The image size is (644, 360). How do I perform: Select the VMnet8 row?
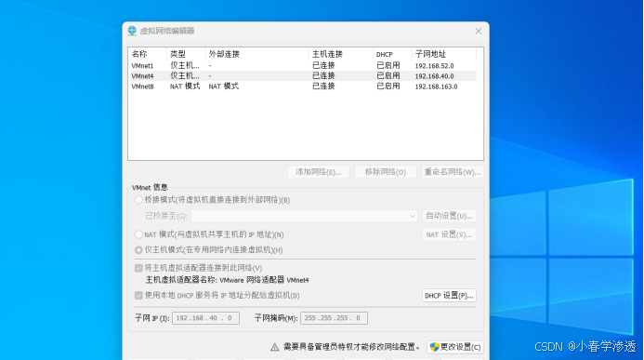coord(303,87)
